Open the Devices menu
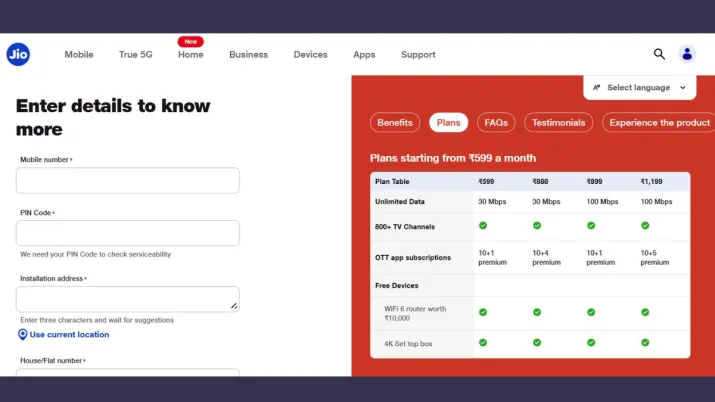The height and width of the screenshot is (402, 715). click(311, 55)
